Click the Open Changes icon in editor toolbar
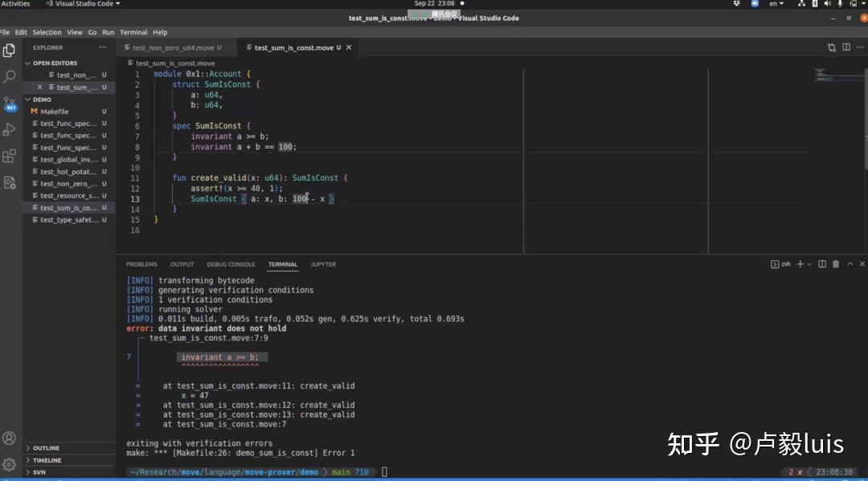This screenshot has height=481, width=868. click(x=832, y=47)
